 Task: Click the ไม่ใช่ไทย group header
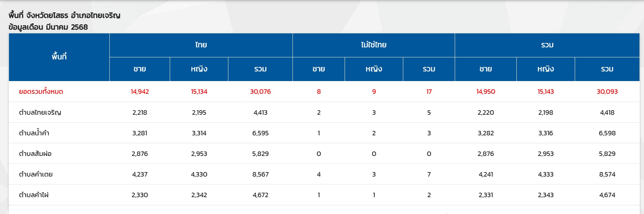pos(373,45)
